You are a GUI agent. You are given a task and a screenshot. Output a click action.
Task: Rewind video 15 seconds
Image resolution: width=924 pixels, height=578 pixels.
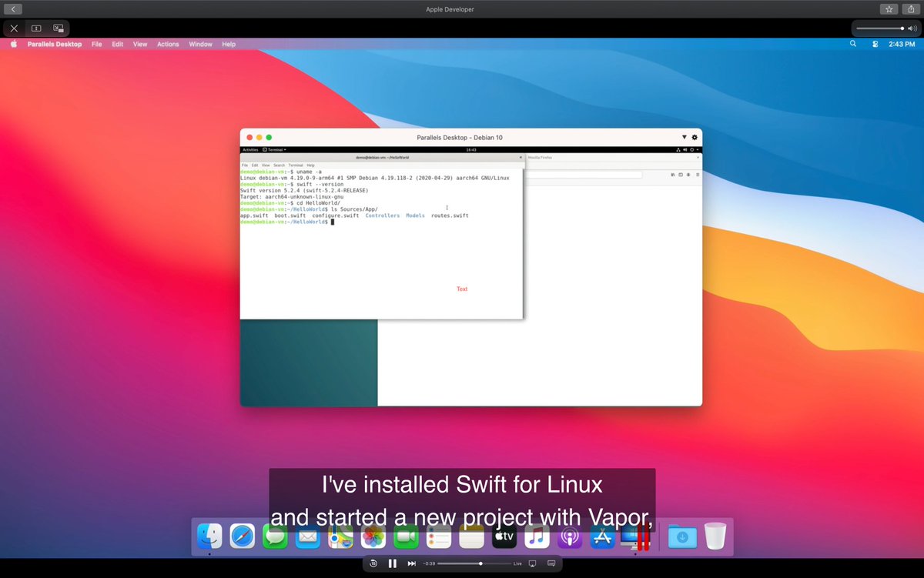click(x=373, y=563)
